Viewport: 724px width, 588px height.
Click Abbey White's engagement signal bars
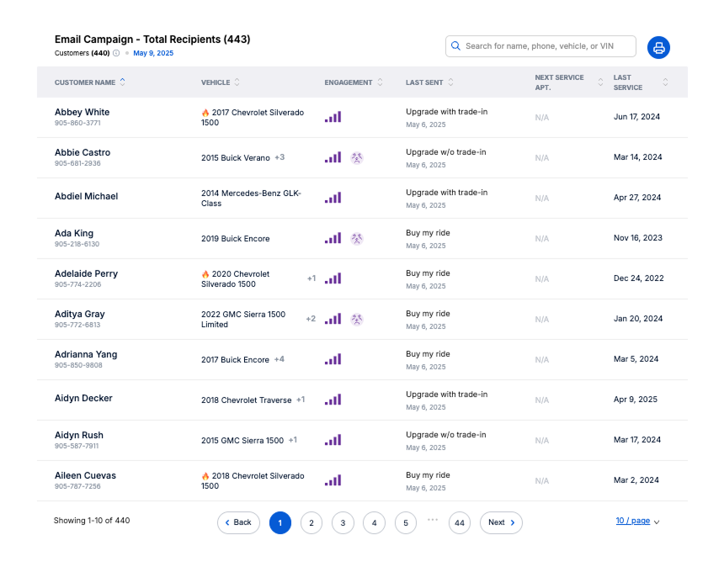[333, 117]
